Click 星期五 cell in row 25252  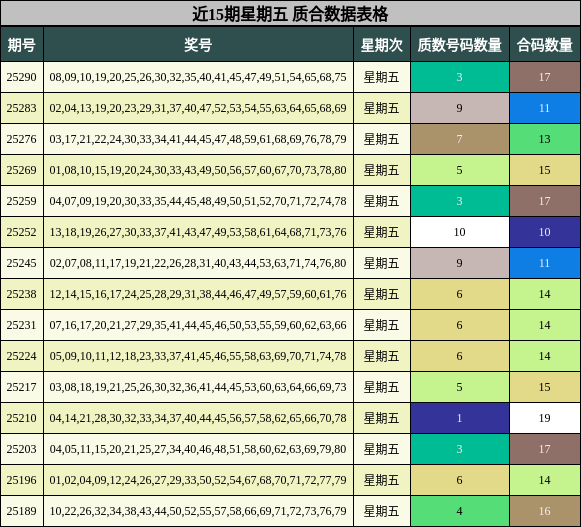coord(382,232)
